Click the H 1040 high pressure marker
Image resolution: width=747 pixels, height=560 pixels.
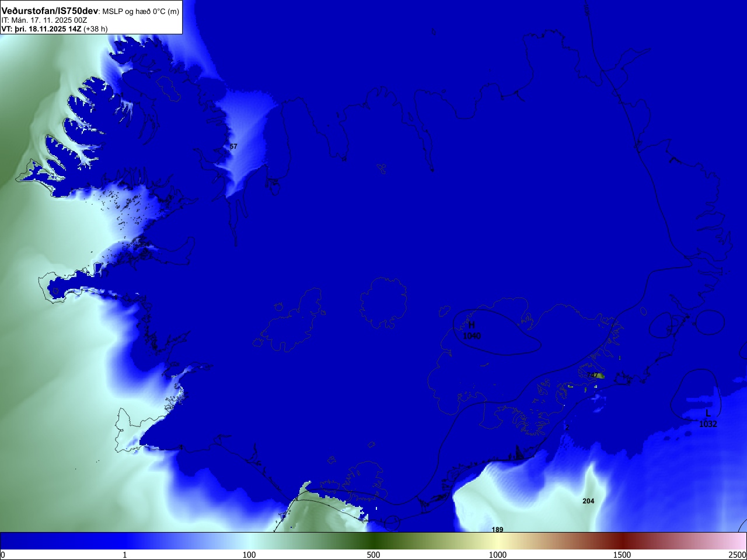pyautogui.click(x=472, y=331)
